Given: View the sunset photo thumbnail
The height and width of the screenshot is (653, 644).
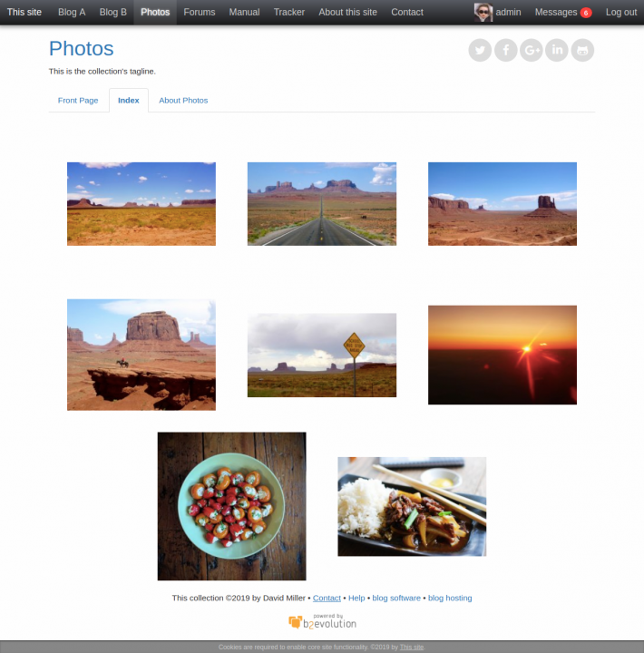Looking at the screenshot, I should [503, 355].
